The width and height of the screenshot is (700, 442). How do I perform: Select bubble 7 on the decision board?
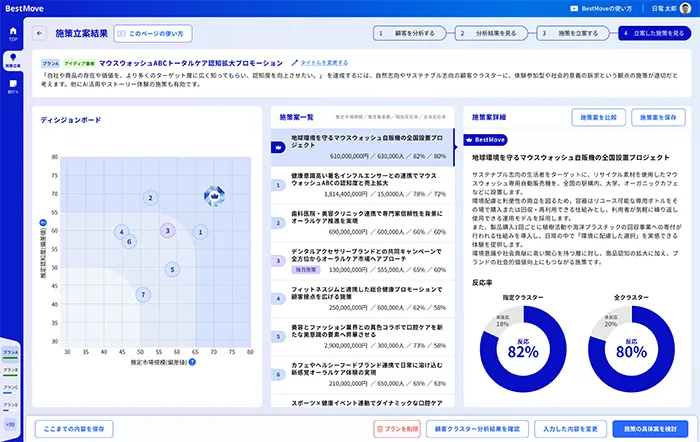(143, 295)
